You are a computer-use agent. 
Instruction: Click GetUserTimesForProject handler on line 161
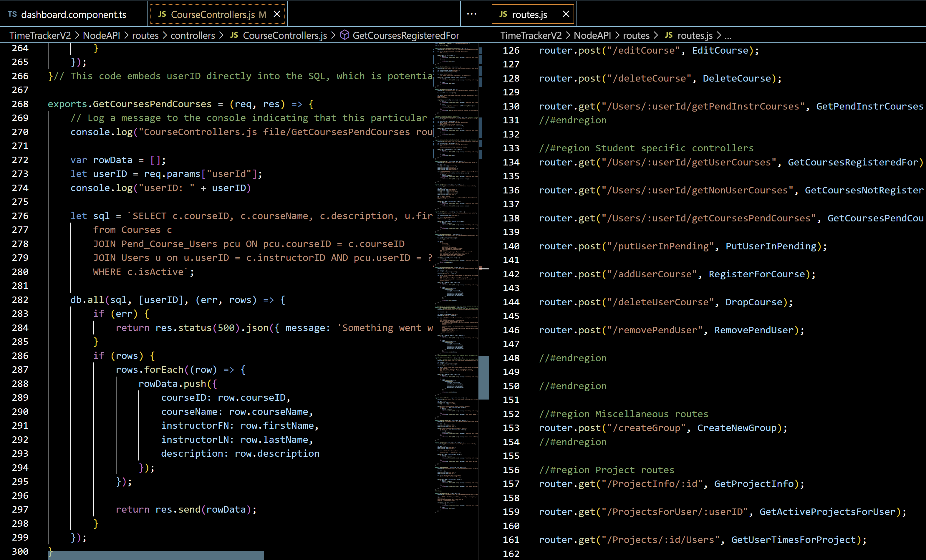tap(793, 540)
